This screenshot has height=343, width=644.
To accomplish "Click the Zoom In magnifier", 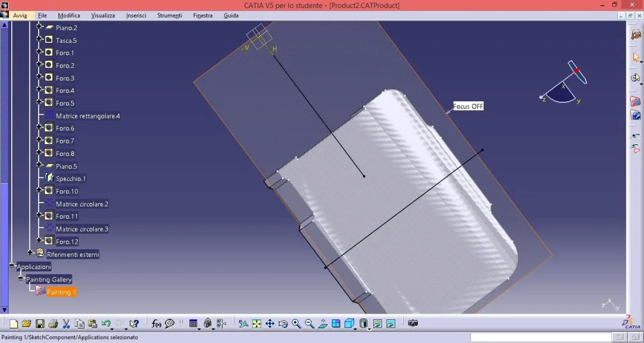I will pyautogui.click(x=297, y=324).
